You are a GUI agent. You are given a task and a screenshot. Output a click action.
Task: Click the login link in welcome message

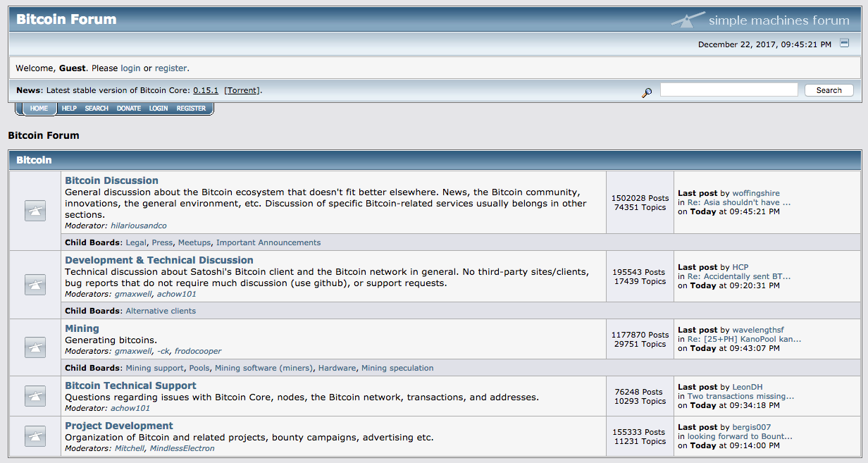[130, 68]
